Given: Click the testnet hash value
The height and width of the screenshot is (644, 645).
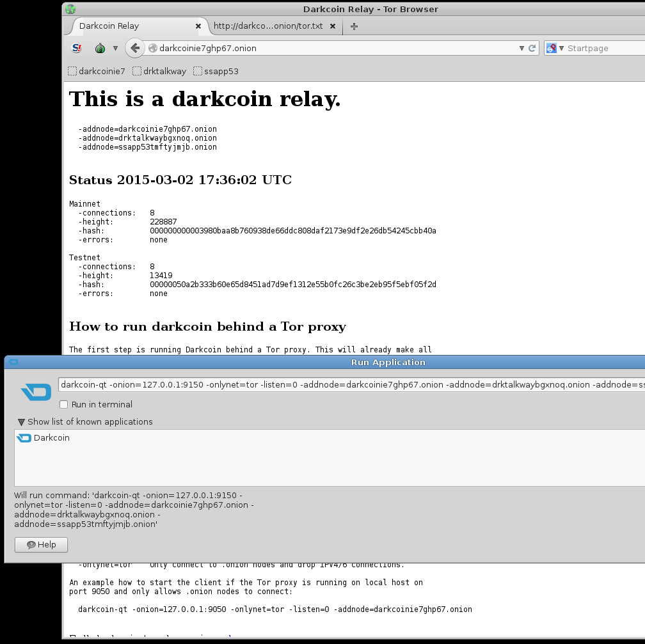Looking at the screenshot, I should click(x=293, y=285).
